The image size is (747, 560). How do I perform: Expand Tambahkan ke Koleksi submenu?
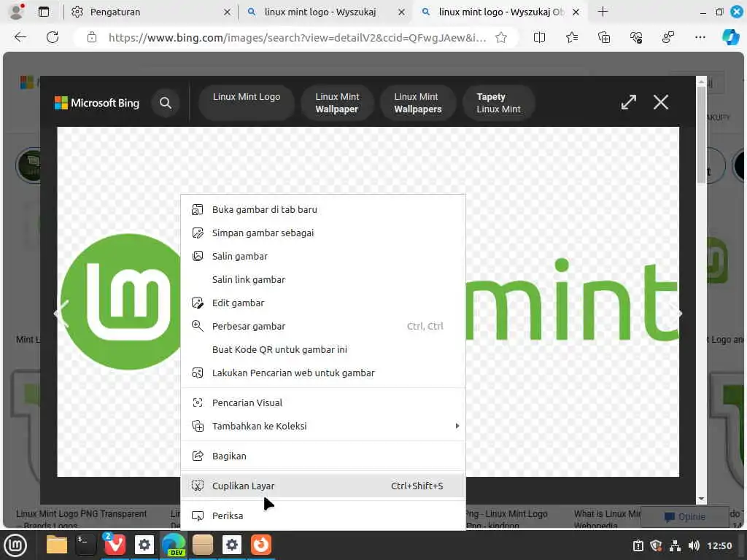[x=322, y=426]
